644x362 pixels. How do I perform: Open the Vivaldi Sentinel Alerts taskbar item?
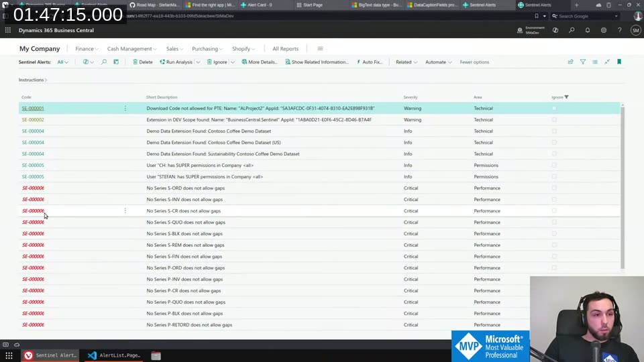pos(50,355)
